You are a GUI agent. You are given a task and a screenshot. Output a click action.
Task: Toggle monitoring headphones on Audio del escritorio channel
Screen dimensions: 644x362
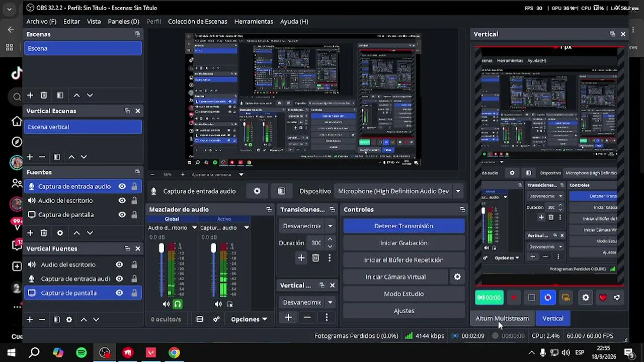point(178,304)
